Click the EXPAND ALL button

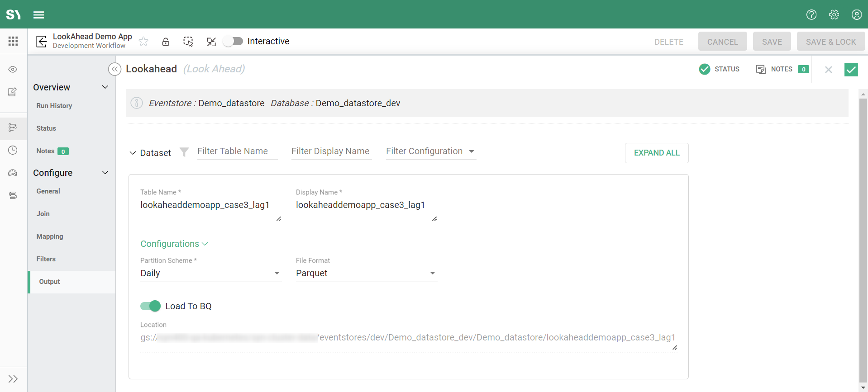point(656,153)
